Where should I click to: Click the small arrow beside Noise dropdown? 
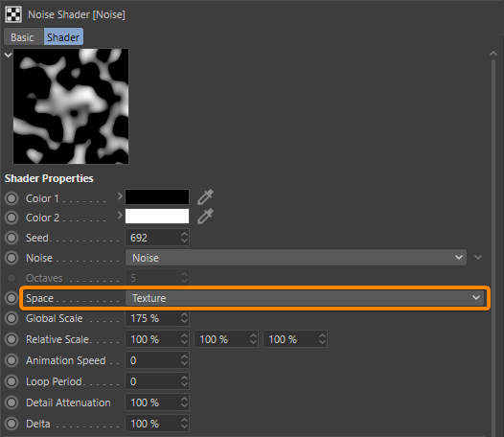click(478, 257)
